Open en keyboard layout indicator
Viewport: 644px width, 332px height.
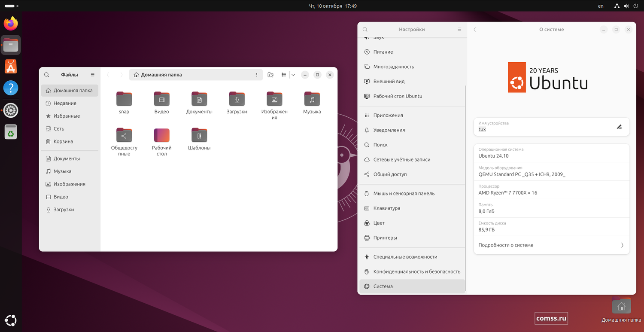pyautogui.click(x=601, y=6)
